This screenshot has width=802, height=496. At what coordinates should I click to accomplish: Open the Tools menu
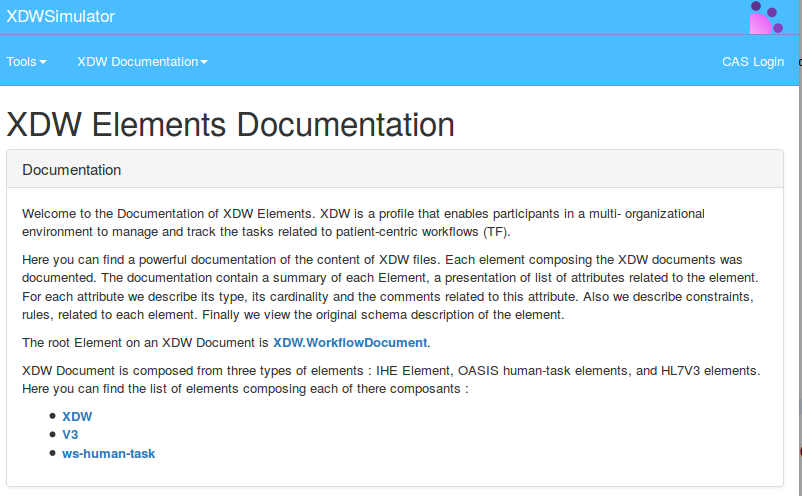tap(26, 62)
